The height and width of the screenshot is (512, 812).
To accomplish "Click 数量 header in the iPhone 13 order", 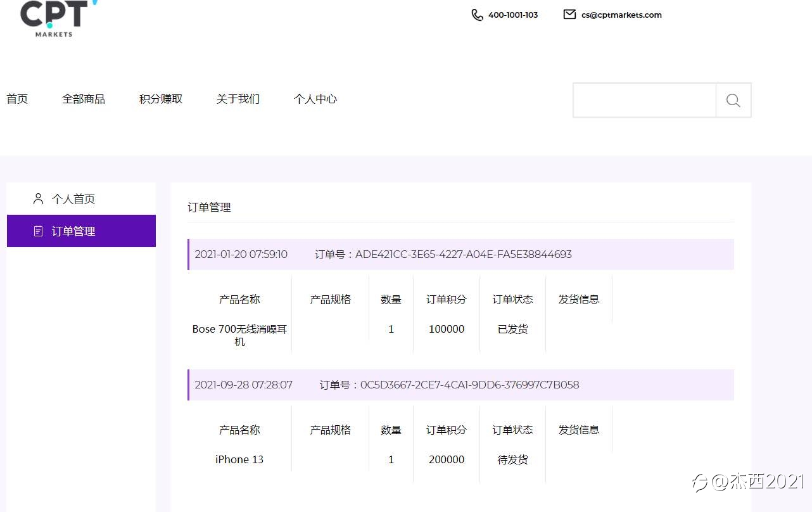I will 391,430.
